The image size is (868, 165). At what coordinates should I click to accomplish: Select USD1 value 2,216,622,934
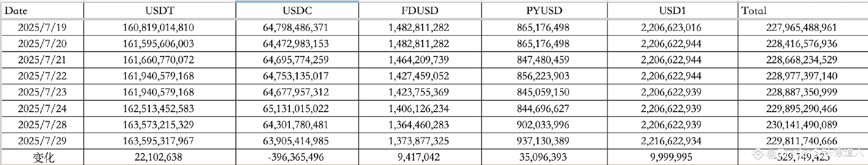[x=671, y=141]
